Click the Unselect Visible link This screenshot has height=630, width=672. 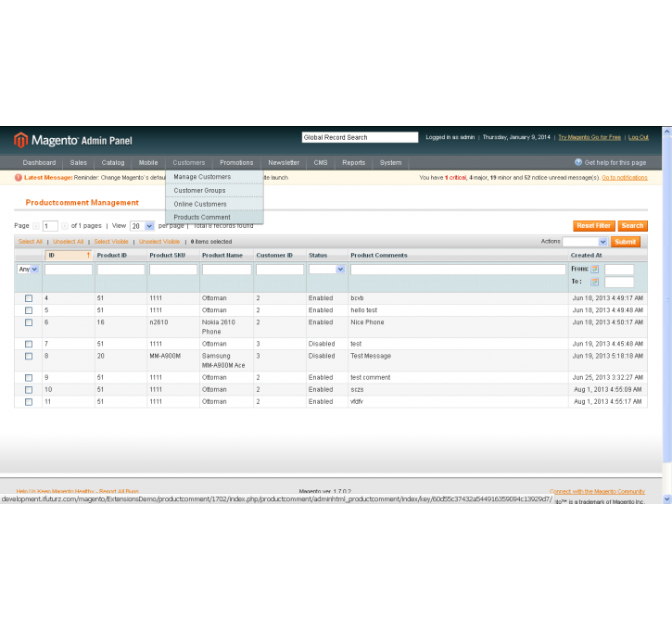[159, 242]
